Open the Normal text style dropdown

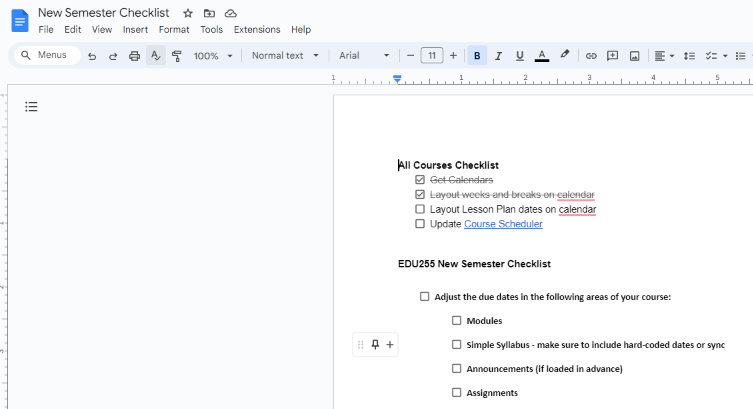coord(285,56)
